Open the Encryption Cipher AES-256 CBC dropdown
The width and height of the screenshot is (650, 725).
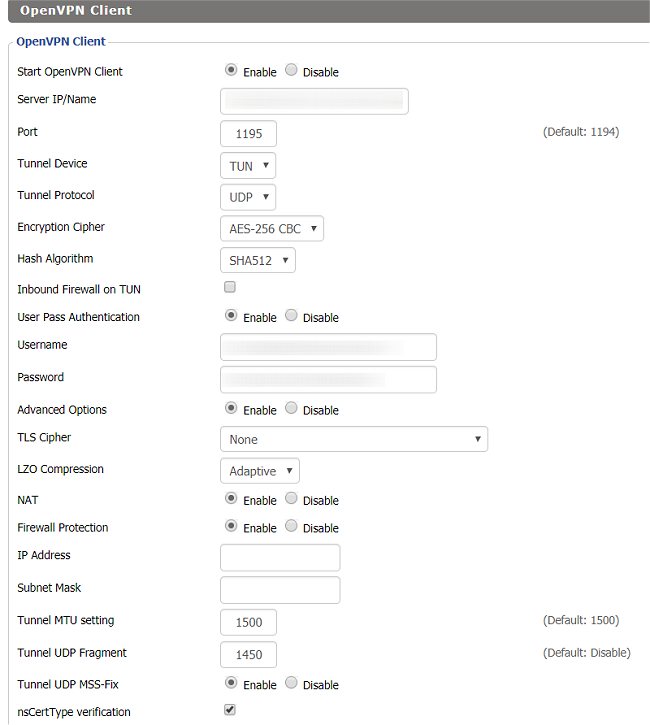click(x=272, y=228)
